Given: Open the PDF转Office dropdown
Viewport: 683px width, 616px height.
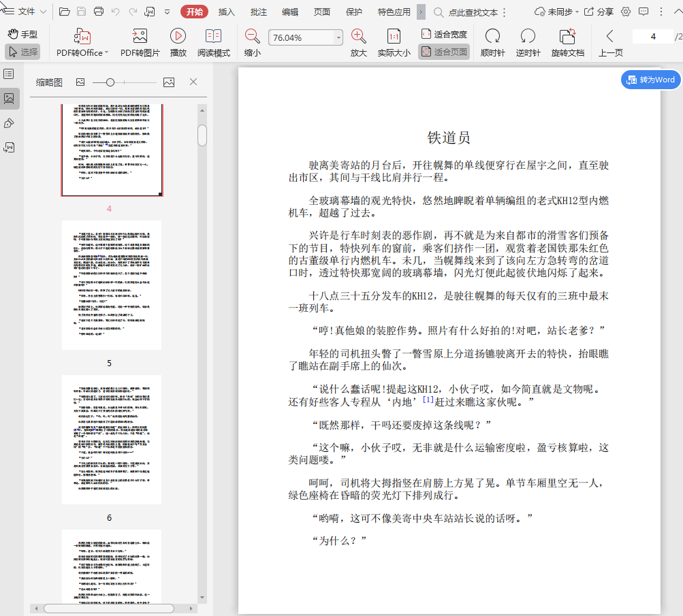Looking at the screenshot, I should point(82,43).
